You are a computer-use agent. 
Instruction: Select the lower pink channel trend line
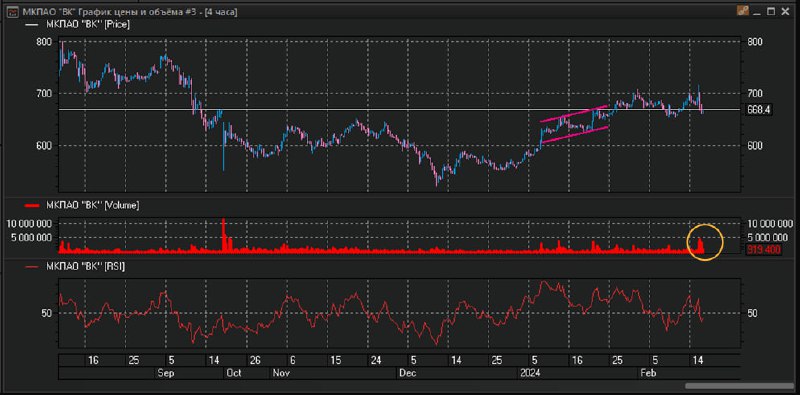574,135
